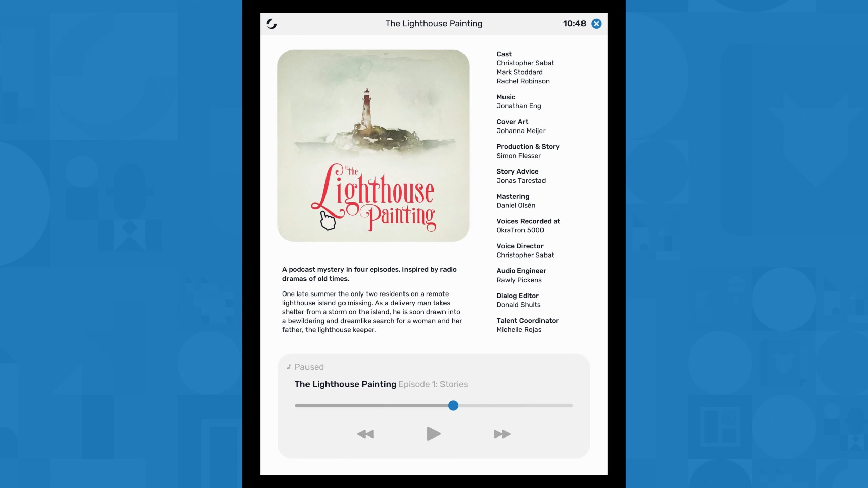Click the bold podcast mystery tagline

369,274
